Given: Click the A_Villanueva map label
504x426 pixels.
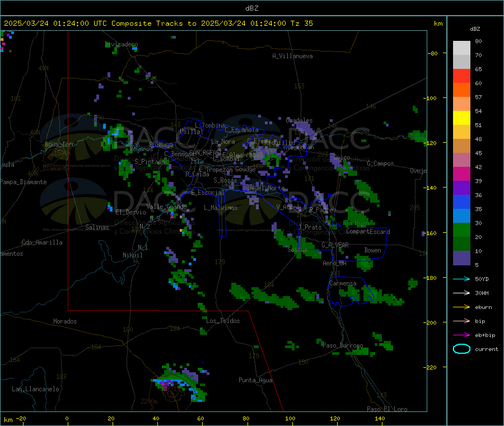Looking at the screenshot, I should coord(292,56).
